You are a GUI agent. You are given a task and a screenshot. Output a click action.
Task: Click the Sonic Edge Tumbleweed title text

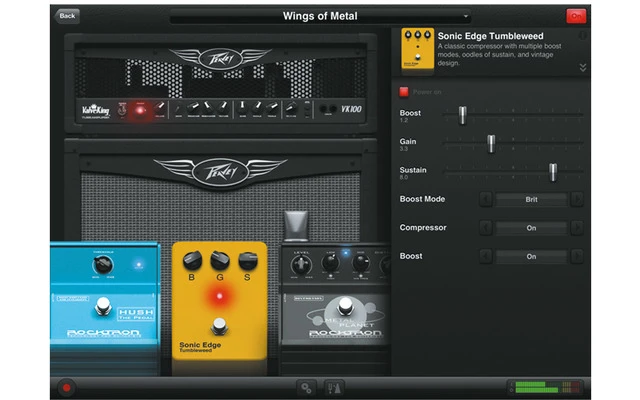coord(490,36)
